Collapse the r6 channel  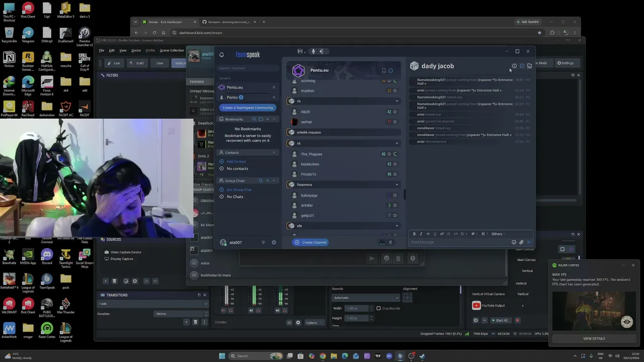(x=396, y=143)
